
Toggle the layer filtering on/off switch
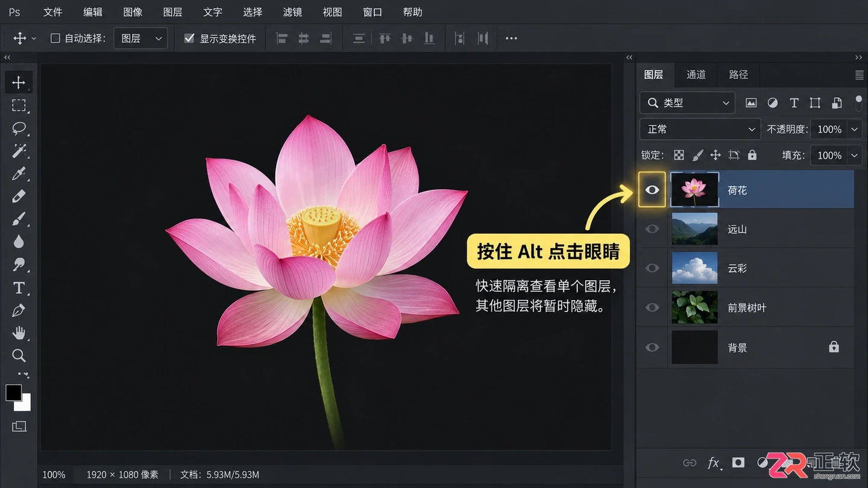pyautogui.click(x=858, y=102)
